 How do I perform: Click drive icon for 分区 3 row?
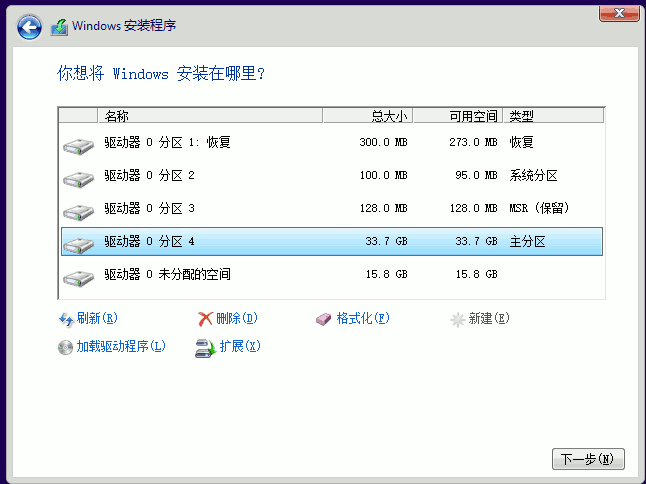coord(78,212)
